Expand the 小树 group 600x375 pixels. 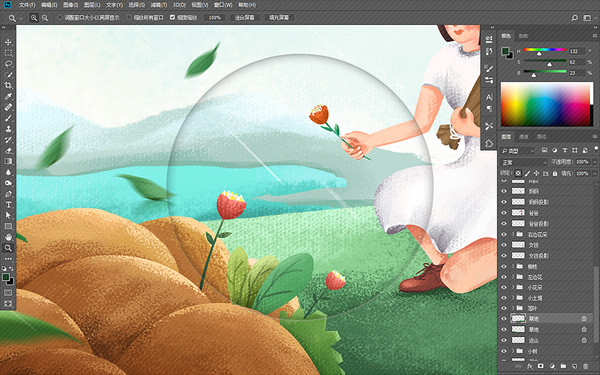tap(513, 351)
